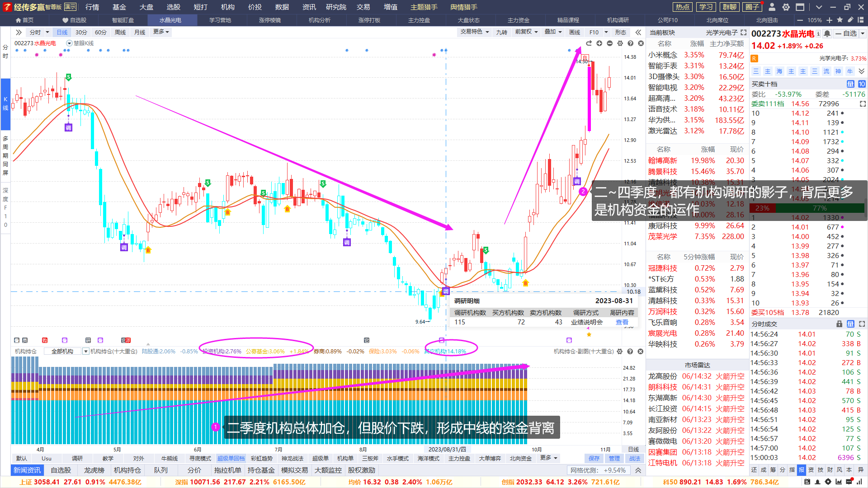This screenshot has width=868, height=488.
Task: Switch to the 龙虎榜 bottom tab
Action: point(94,470)
